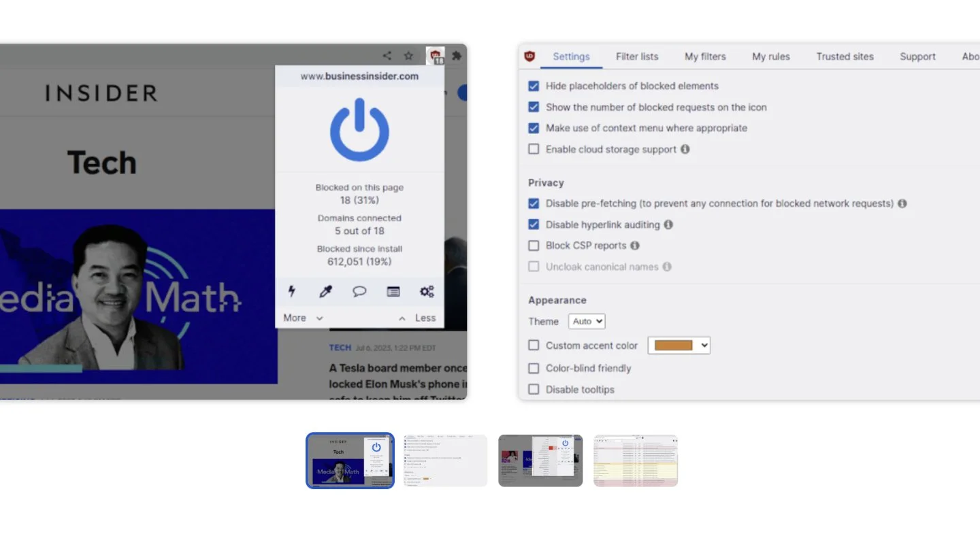
Task: Open the custom accent color swatch
Action: (679, 346)
